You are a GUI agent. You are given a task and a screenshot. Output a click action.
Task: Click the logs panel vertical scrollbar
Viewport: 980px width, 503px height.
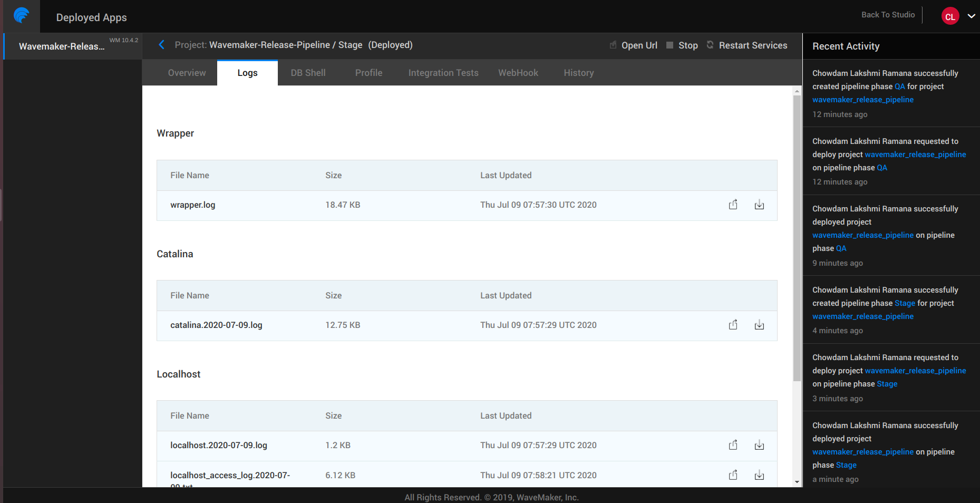[x=797, y=237]
